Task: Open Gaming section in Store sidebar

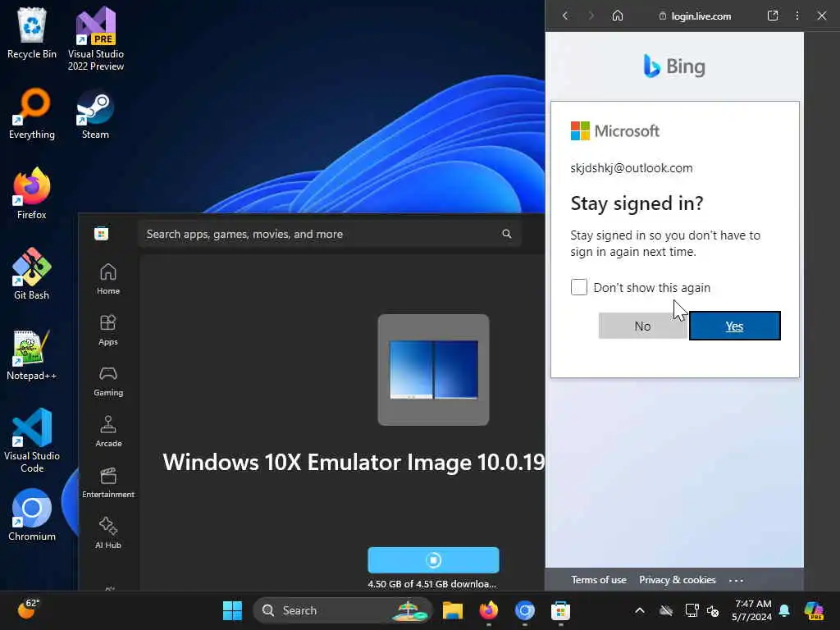Action: click(x=108, y=381)
